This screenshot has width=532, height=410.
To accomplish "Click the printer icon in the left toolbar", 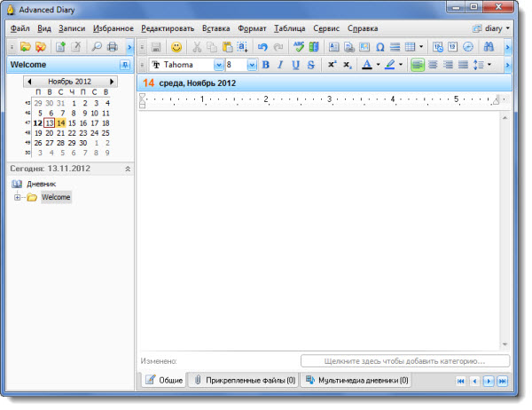I will coord(112,46).
